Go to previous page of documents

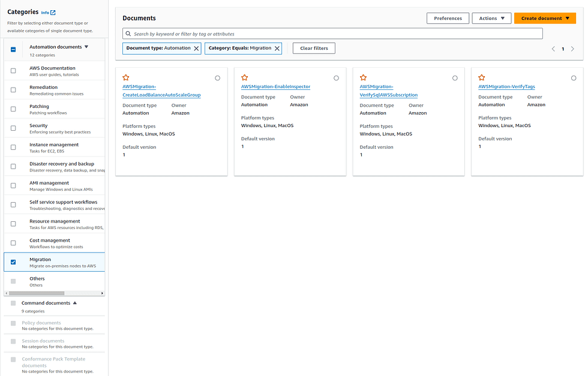pos(553,49)
